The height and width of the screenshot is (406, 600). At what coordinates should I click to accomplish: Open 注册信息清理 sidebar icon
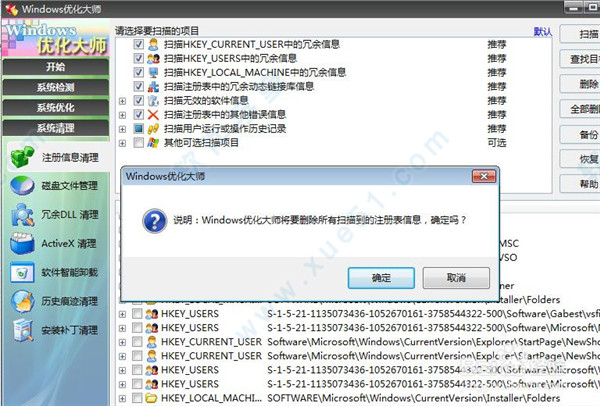click(x=22, y=157)
